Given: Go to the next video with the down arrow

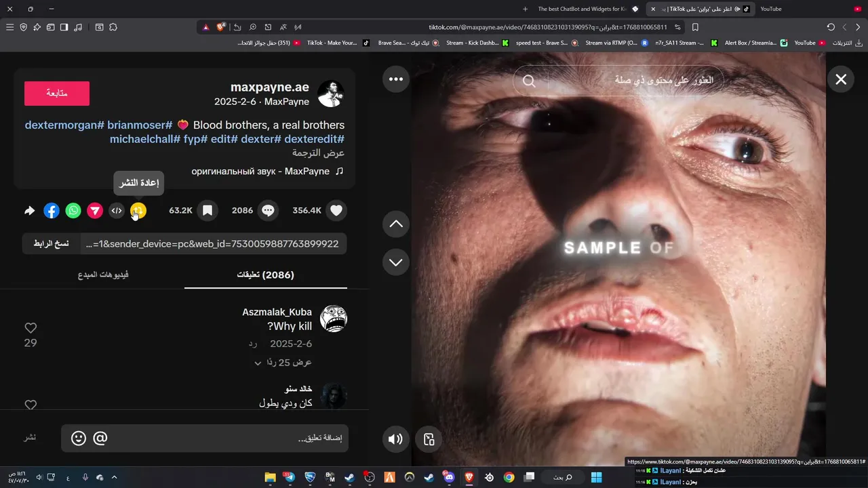Looking at the screenshot, I should coord(396,262).
